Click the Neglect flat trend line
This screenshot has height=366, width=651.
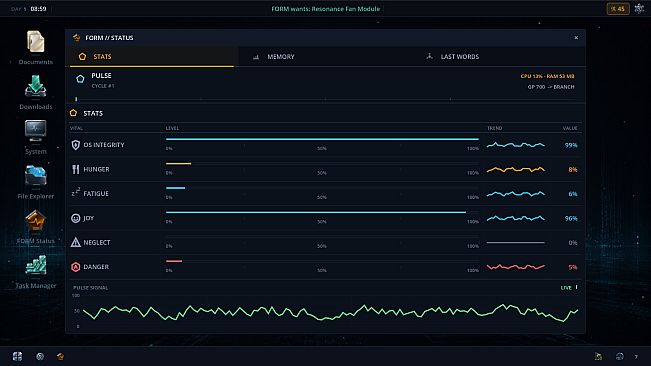pos(516,242)
